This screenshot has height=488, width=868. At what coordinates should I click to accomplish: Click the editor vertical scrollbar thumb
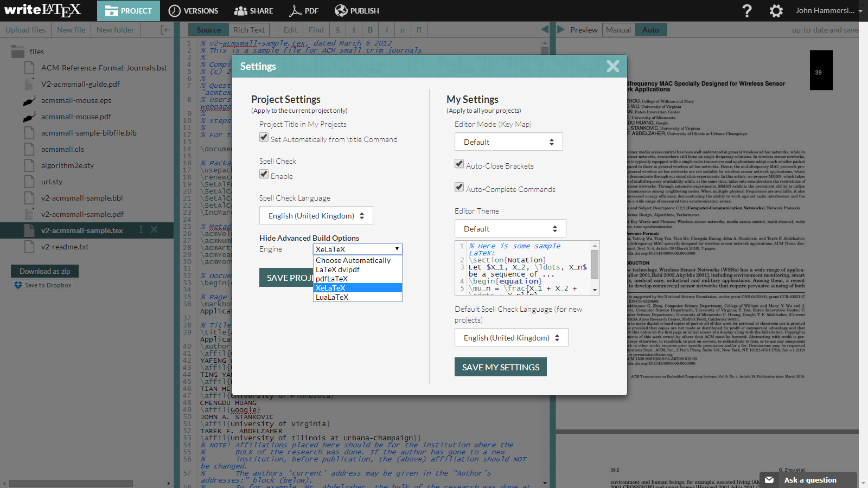[545, 52]
